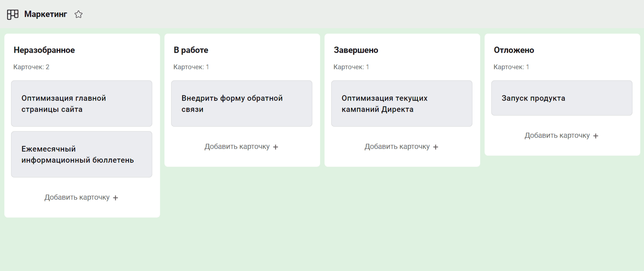Open the card Оптимизация текущих кампаний Директа
Screen dimensions: 644x271
(402, 103)
